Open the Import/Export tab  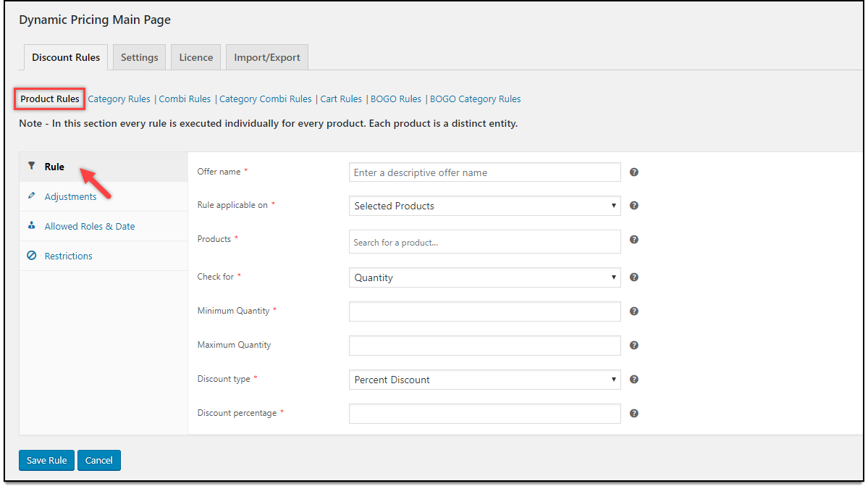pyautogui.click(x=267, y=58)
